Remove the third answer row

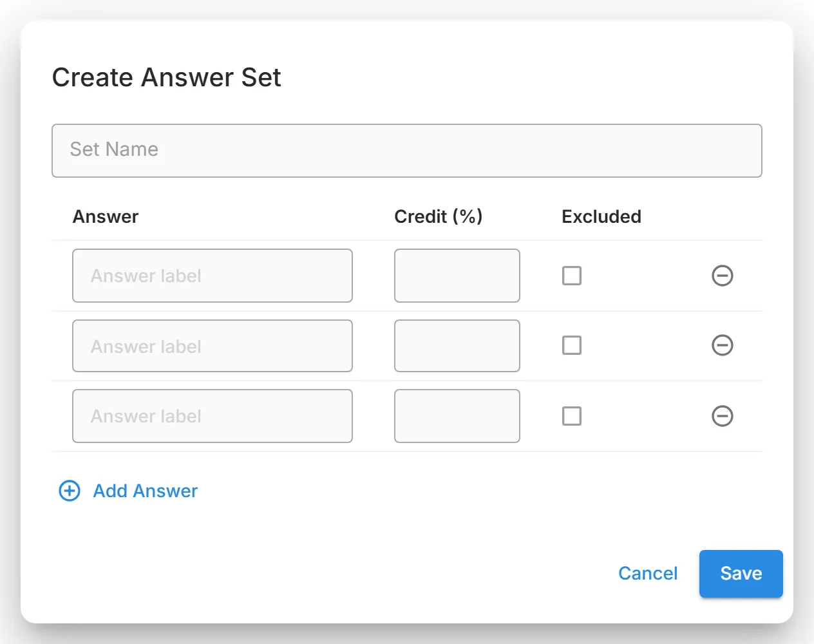pyautogui.click(x=722, y=416)
